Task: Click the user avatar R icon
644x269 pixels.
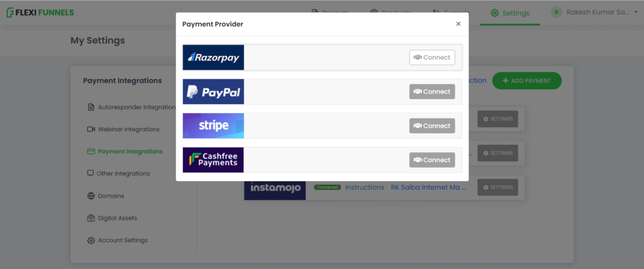Action: [x=556, y=13]
